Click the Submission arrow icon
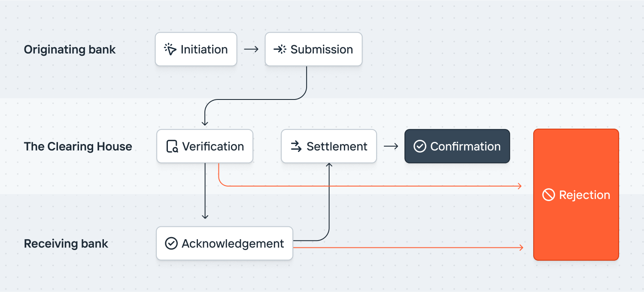 tap(280, 49)
